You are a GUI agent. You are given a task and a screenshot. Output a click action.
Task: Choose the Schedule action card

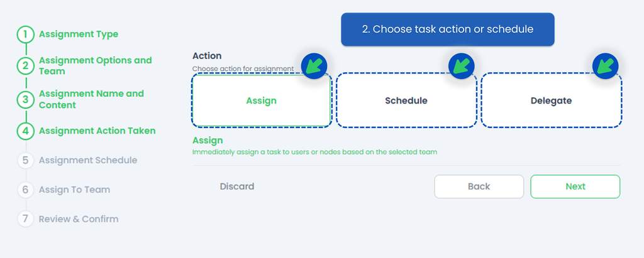coord(406,100)
